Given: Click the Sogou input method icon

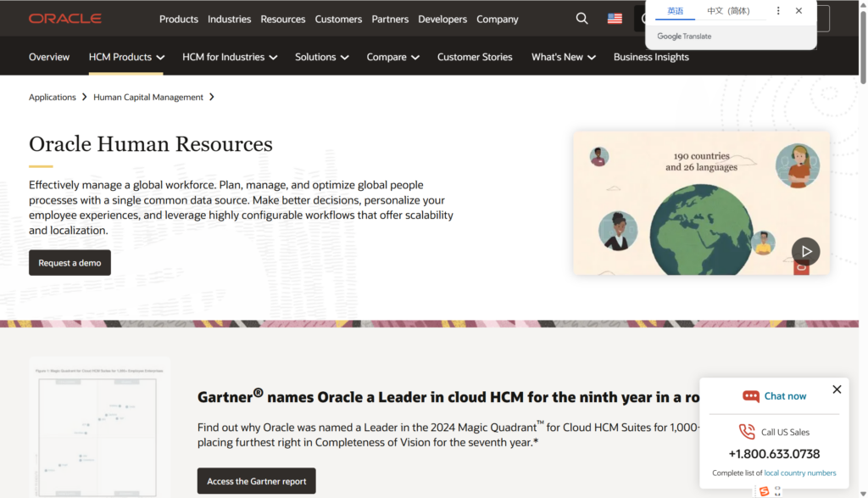Looking at the screenshot, I should pos(764,491).
